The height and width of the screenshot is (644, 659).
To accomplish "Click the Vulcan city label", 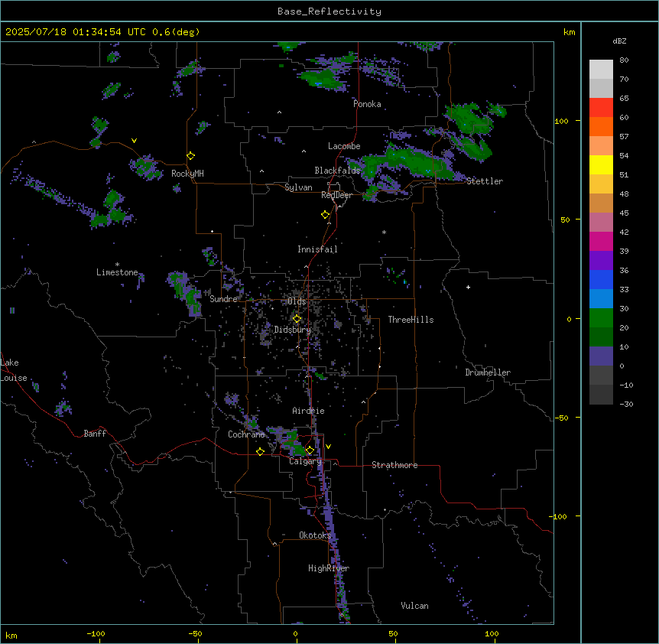I will click(x=415, y=606).
